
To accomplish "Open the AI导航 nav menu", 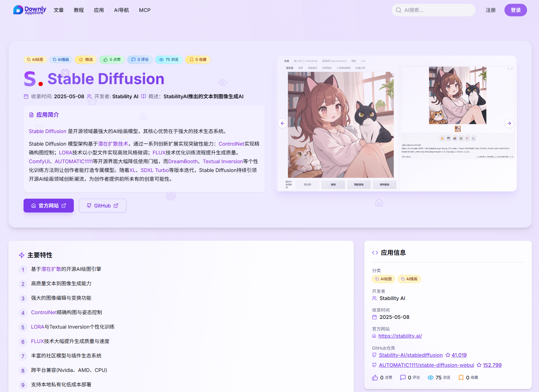I will click(122, 10).
